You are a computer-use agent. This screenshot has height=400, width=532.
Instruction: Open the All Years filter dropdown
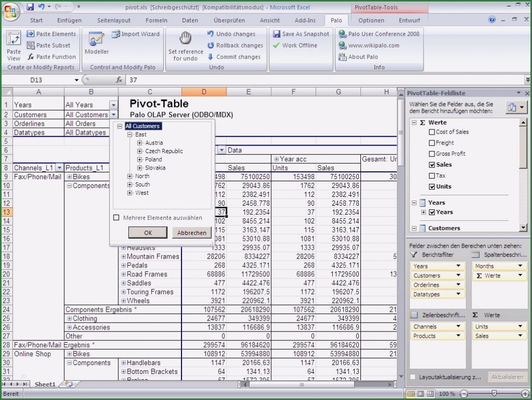point(113,105)
